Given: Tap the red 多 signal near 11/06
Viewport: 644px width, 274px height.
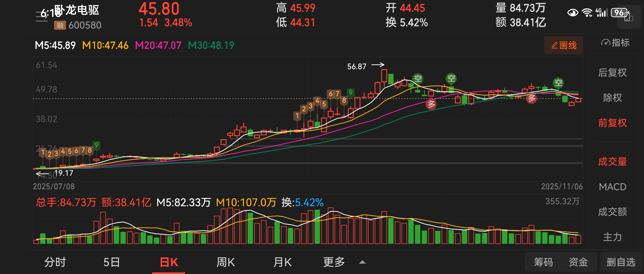Looking at the screenshot, I should (x=531, y=98).
